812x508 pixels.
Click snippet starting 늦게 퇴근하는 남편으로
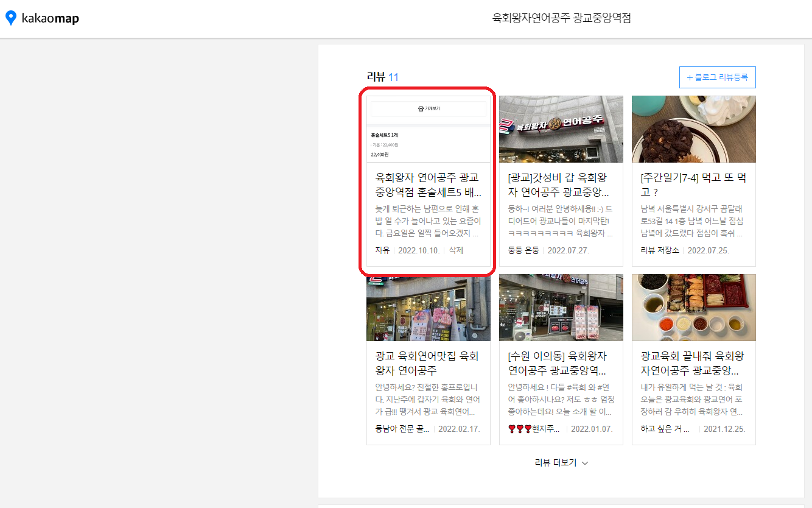429,221
